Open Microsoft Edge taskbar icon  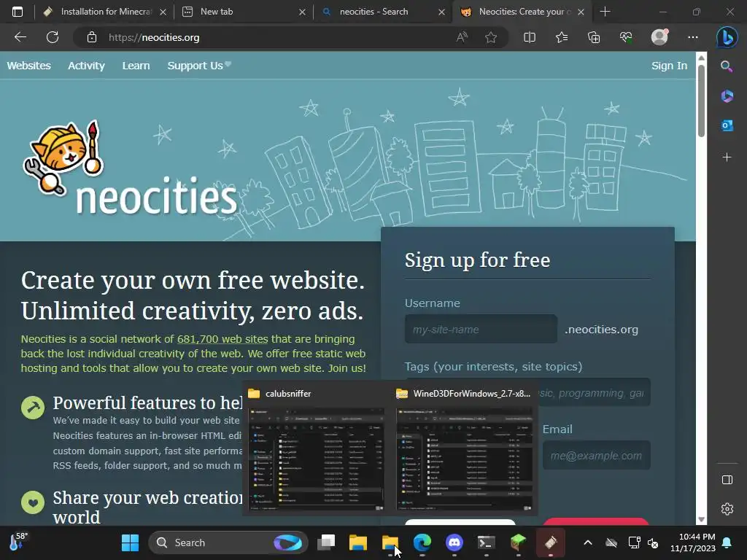[422, 542]
